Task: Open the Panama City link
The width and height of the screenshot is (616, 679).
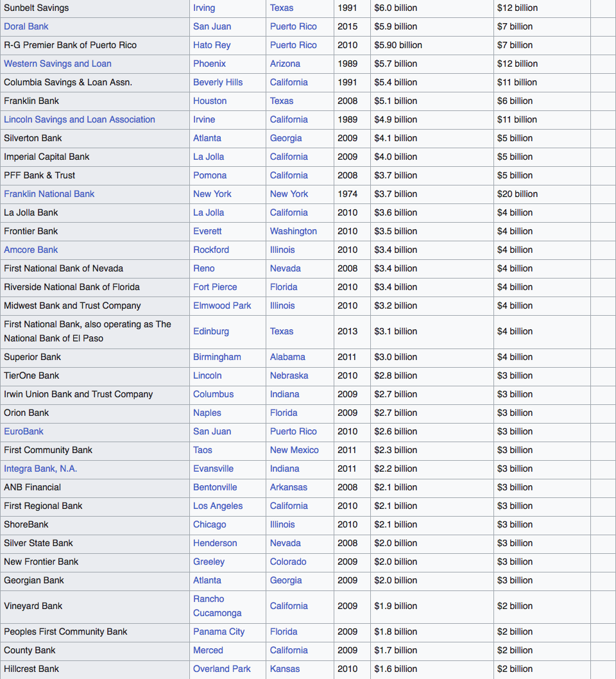Action: 219,632
